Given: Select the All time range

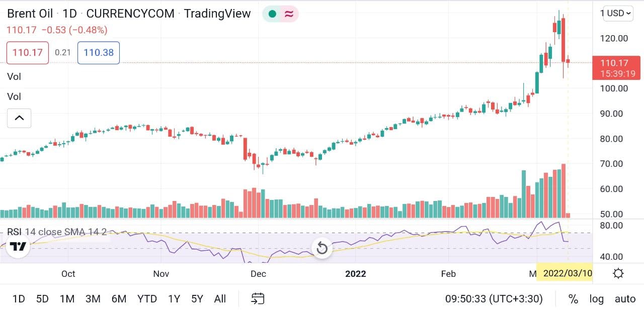Looking at the screenshot, I should [x=220, y=299].
